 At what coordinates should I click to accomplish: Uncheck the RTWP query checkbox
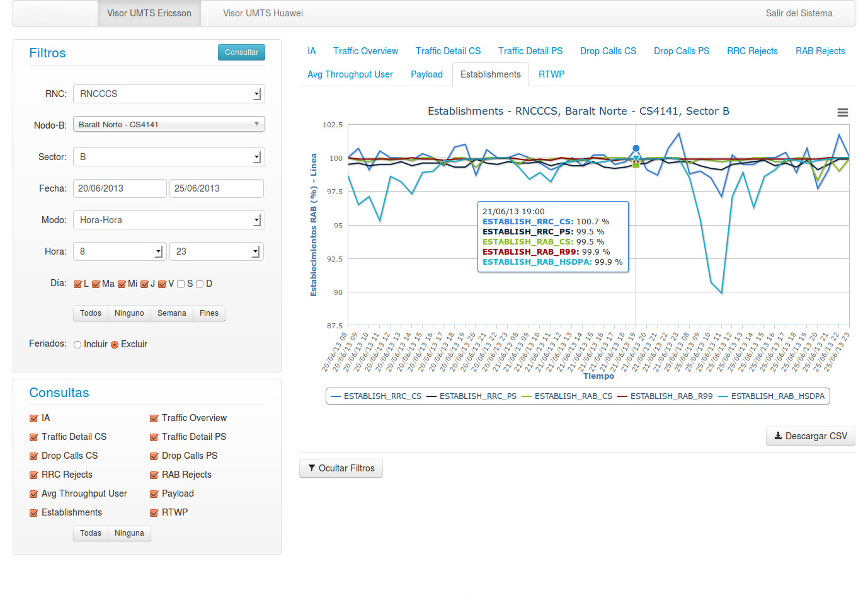(154, 513)
